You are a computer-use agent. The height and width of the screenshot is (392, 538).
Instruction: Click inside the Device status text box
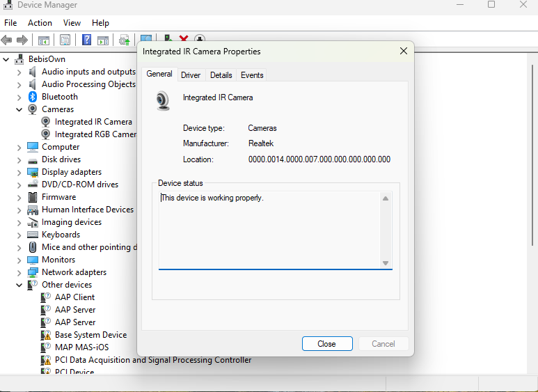(269, 230)
